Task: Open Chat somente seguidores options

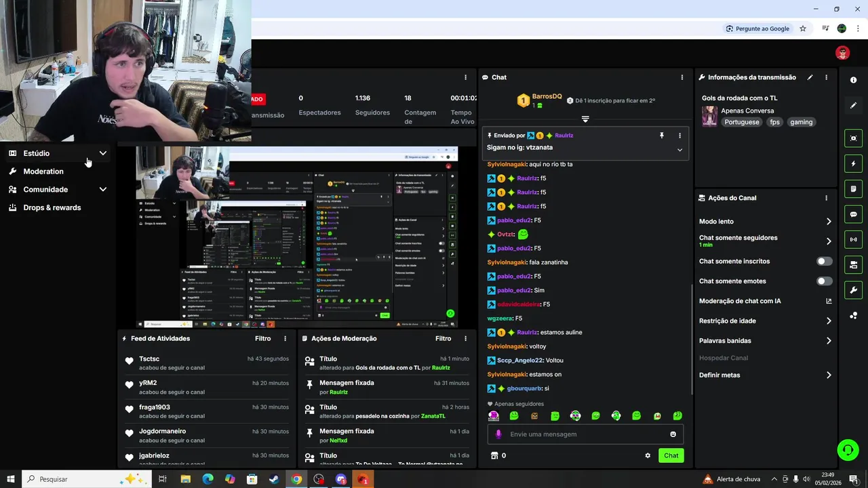Action: point(828,241)
